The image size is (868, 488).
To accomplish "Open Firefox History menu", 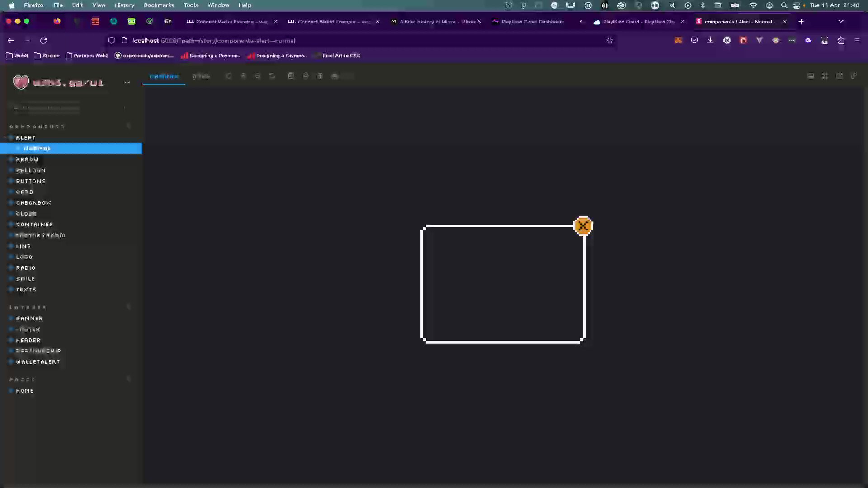I will (x=124, y=5).
